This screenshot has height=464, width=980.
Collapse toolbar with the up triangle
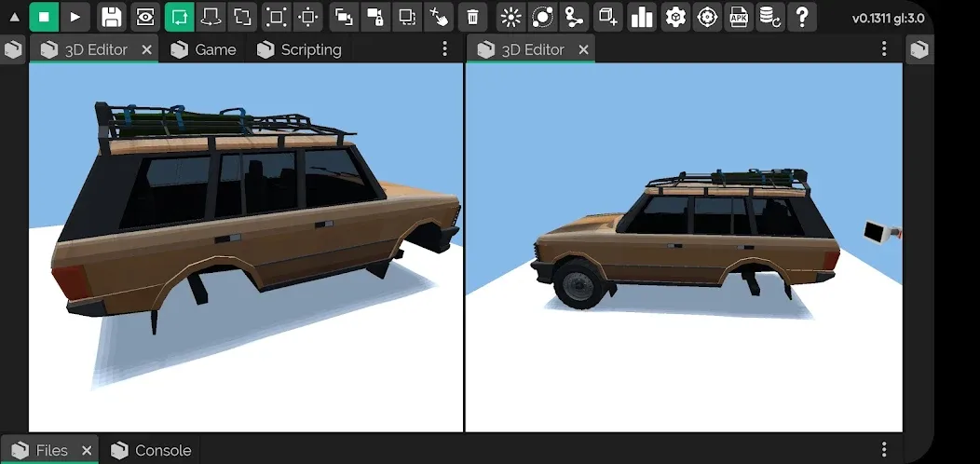(14, 17)
